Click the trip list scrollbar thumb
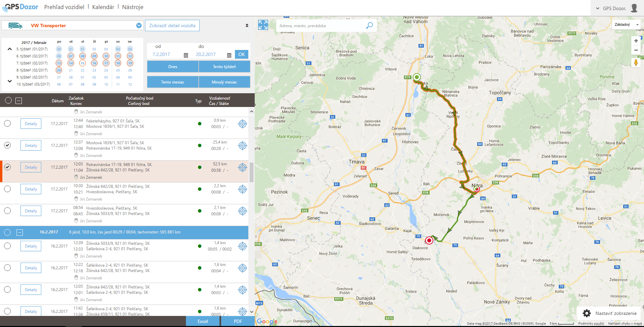The height and width of the screenshot is (327, 644). click(x=252, y=172)
